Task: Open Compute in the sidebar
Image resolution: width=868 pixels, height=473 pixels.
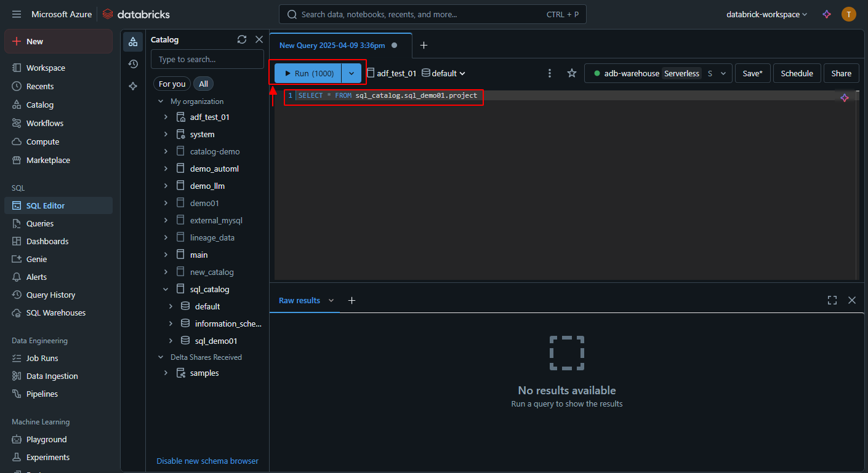Action: [x=58, y=141]
